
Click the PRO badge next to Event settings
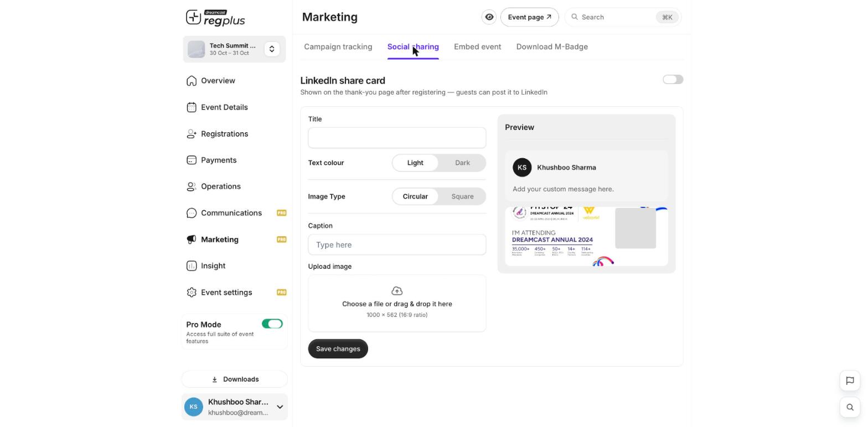(x=282, y=293)
